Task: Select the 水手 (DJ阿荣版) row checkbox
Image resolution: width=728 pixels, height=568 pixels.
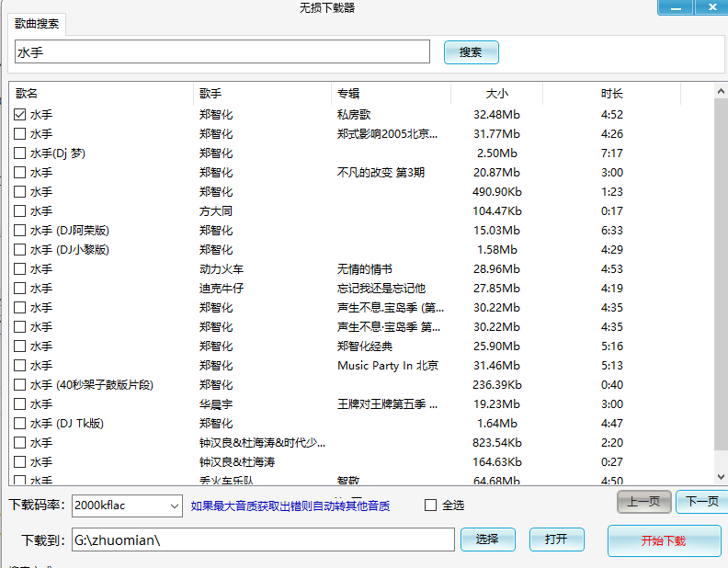Action: coord(20,231)
